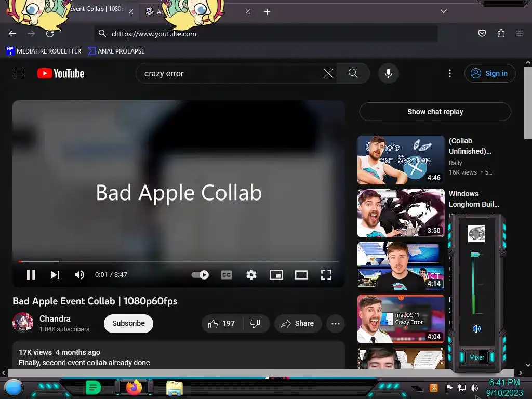The width and height of the screenshot is (532, 399).
Task: Close the second browser tab
Action: click(248, 11)
